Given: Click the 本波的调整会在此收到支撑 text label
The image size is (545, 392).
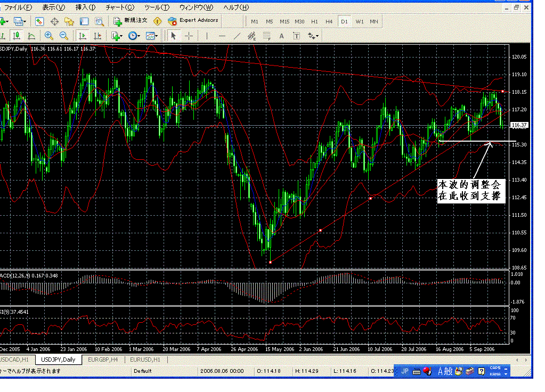Looking at the screenshot, I should [470, 191].
